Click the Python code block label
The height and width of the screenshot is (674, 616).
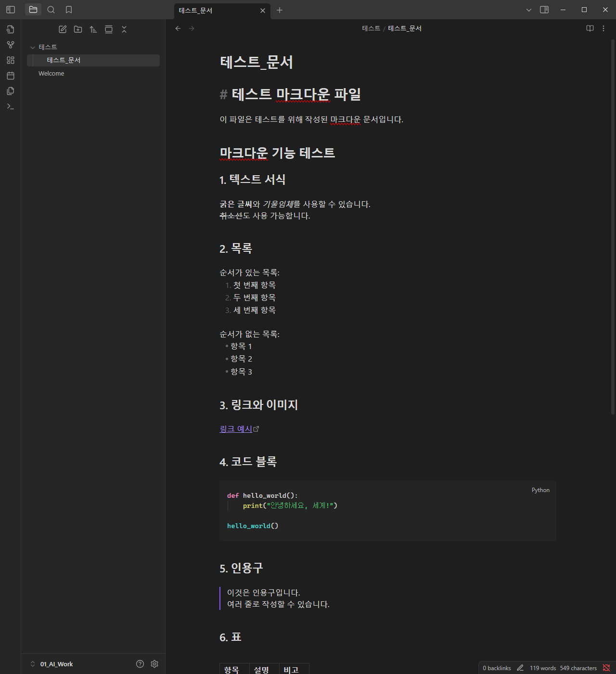coord(540,490)
